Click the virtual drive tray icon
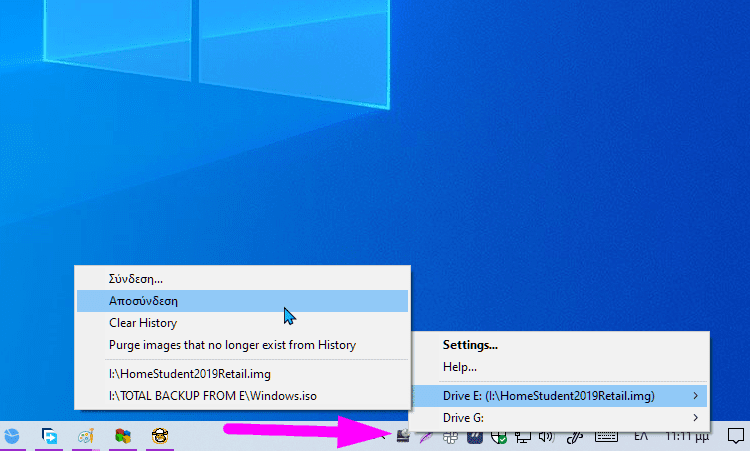The width and height of the screenshot is (750, 451). (403, 436)
